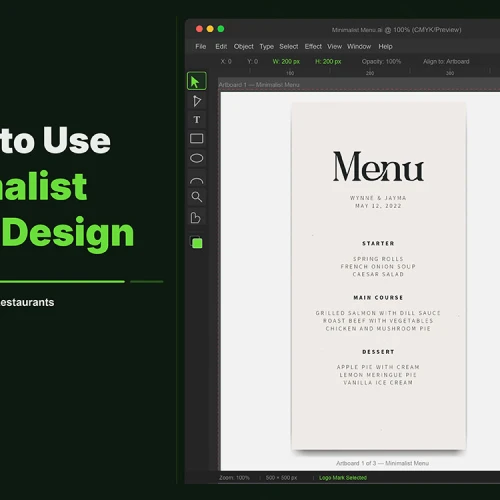Open the Window menu
Screen dimensions: 500x500
pos(359,46)
